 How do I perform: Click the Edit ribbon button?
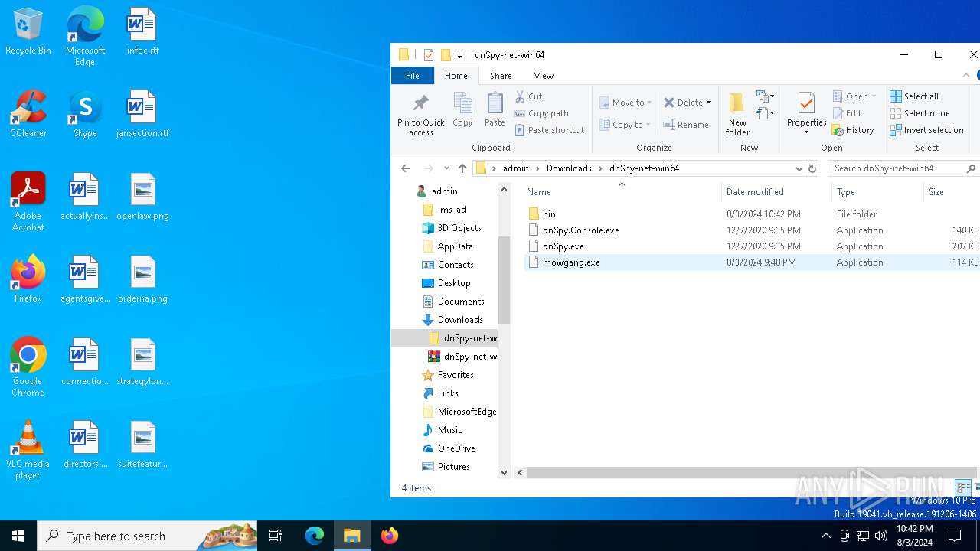[x=847, y=113]
